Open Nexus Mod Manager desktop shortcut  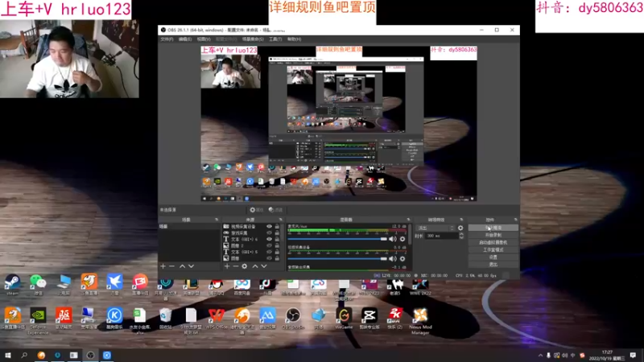click(x=420, y=321)
